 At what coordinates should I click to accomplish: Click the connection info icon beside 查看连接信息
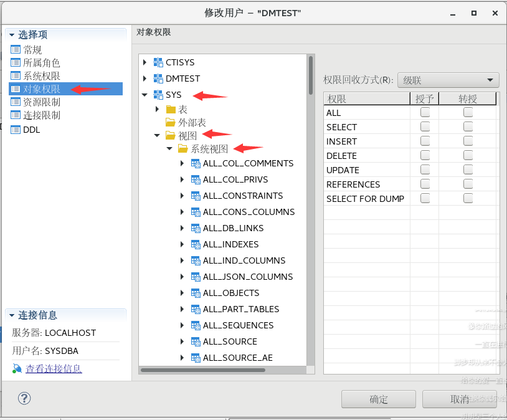pyautogui.click(x=17, y=368)
